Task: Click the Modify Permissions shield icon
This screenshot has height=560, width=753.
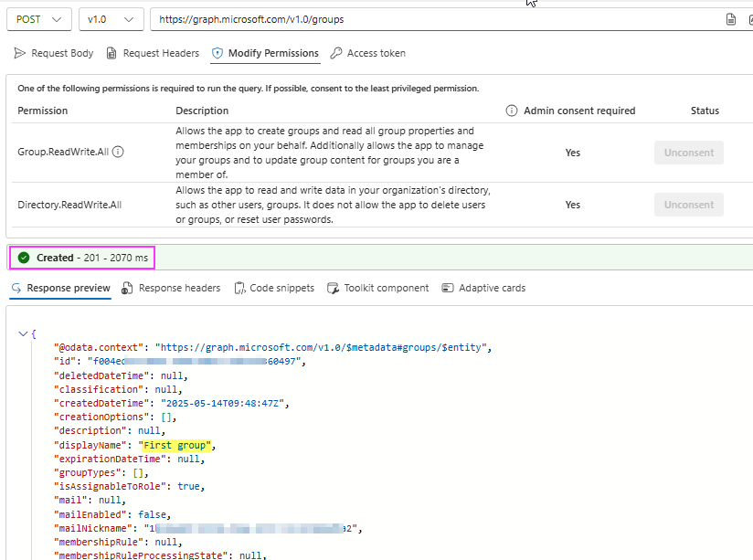Action: (217, 52)
